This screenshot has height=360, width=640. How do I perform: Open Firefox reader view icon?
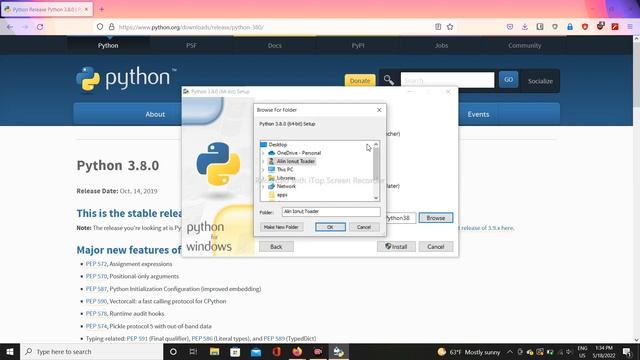(438, 27)
